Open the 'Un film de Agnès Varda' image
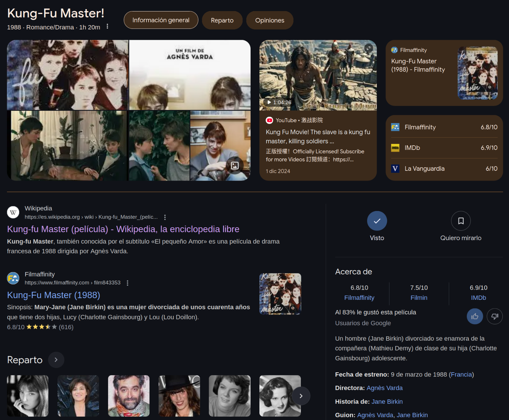Viewport: 509px width, 420px height. [190, 75]
